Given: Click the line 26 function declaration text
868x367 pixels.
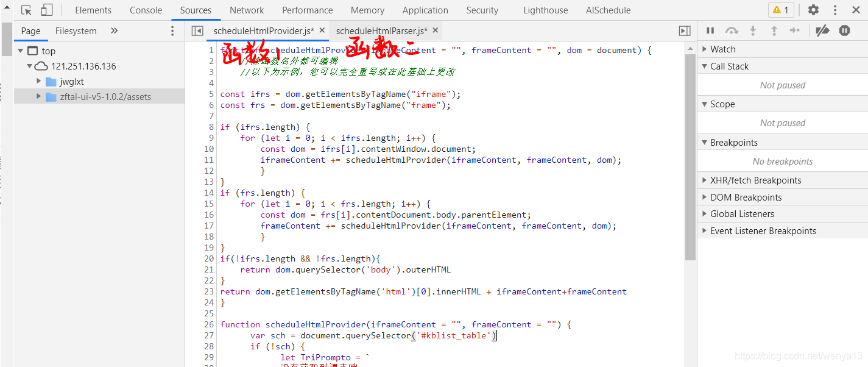Looking at the screenshot, I should pos(395,324).
